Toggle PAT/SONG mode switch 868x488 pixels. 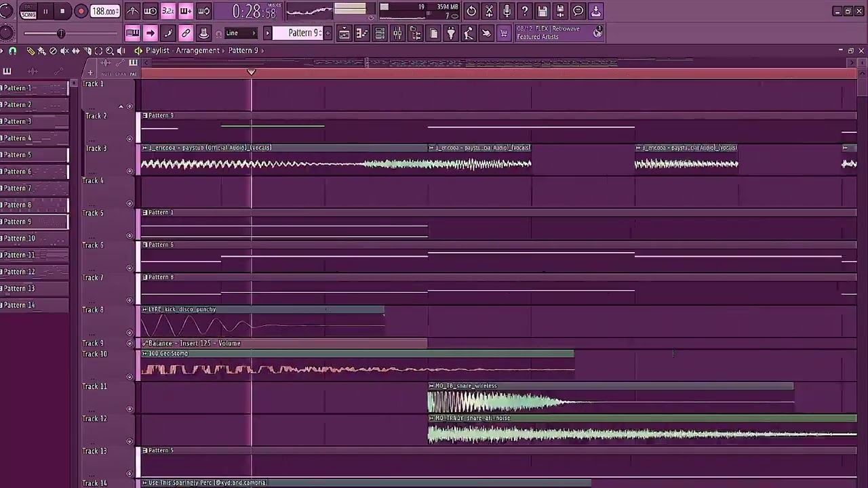point(28,12)
